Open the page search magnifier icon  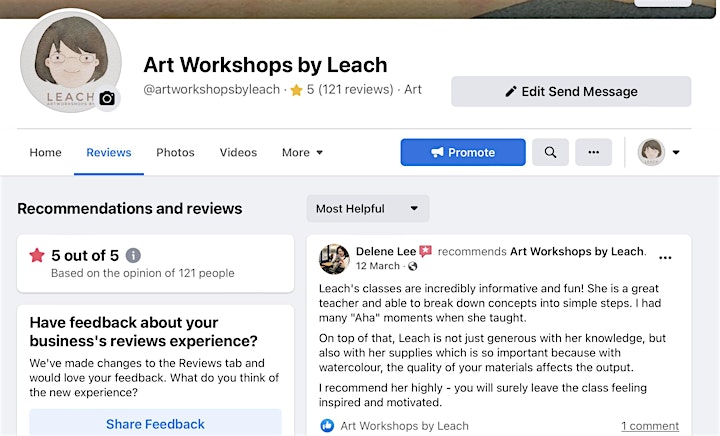(550, 152)
